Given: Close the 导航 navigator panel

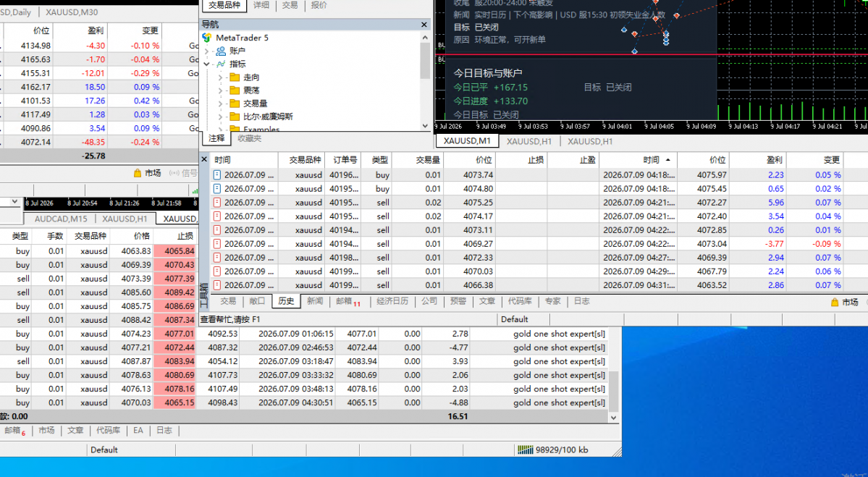Looking at the screenshot, I should (424, 25).
